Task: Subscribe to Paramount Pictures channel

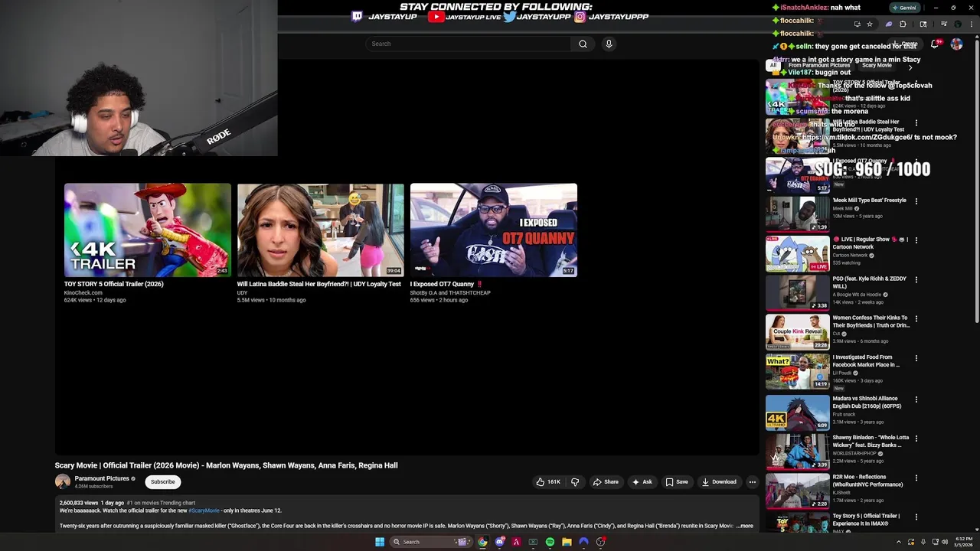Action: pos(162,482)
